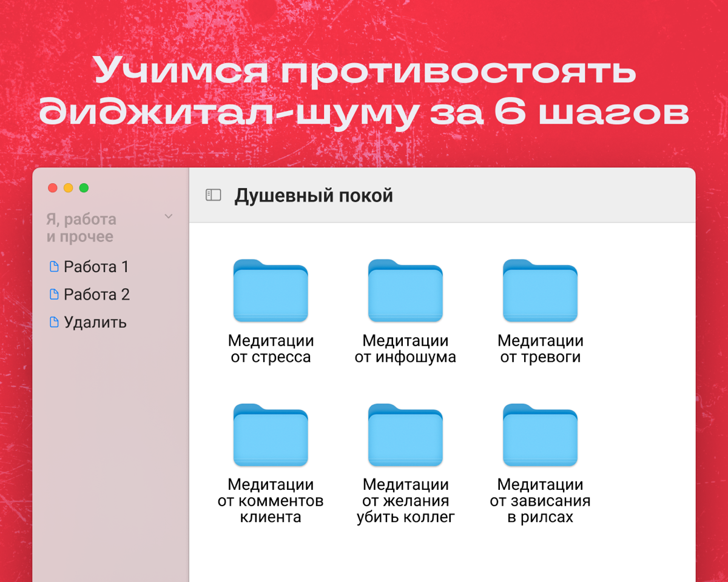Screen dimensions: 728x582
Task: Select «Удалить» label in the sidebar
Action: [95, 323]
